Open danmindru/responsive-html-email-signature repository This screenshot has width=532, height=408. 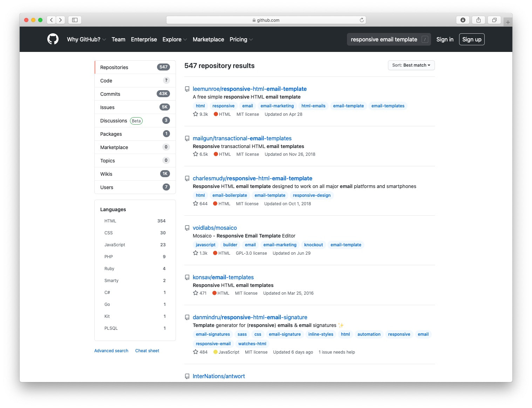[x=250, y=317]
